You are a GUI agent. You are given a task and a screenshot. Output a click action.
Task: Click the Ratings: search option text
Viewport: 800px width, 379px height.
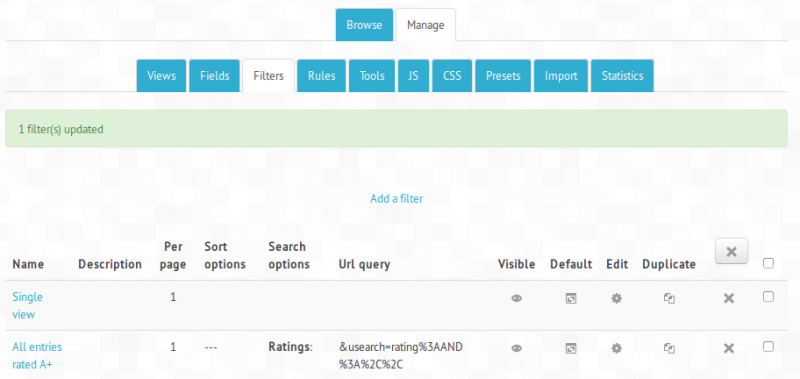(290, 347)
